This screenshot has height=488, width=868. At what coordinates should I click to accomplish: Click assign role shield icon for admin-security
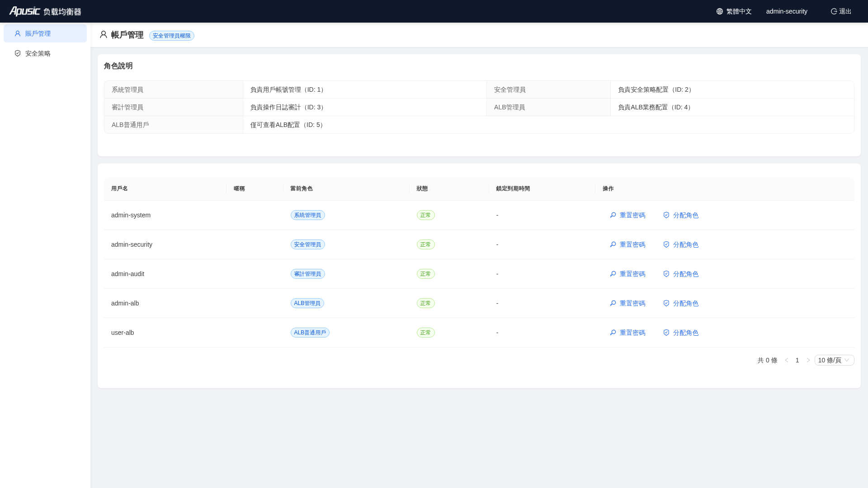coord(666,244)
